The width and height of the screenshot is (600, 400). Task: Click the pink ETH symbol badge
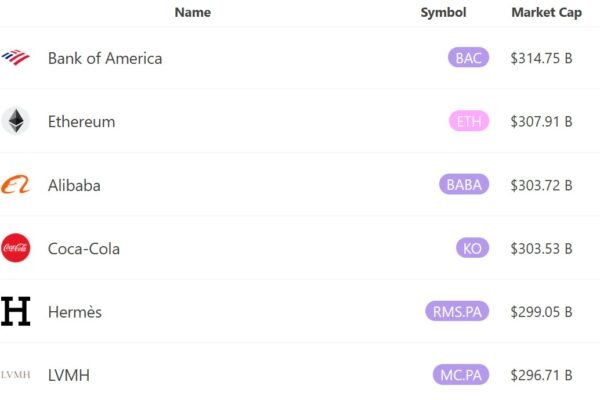[469, 121]
